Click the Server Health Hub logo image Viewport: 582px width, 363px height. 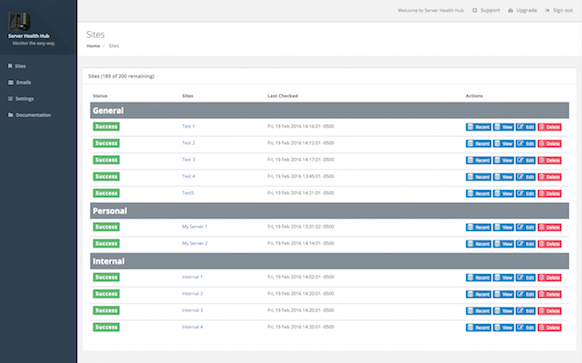click(19, 21)
